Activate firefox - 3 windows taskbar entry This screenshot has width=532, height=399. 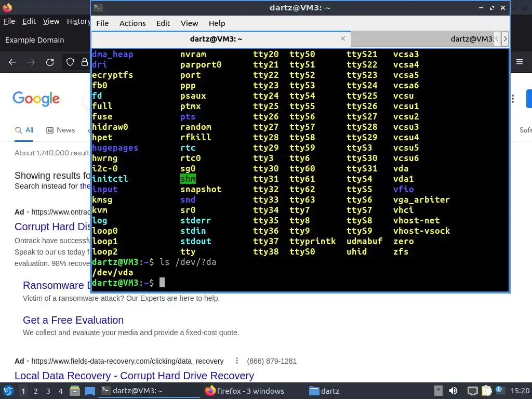pyautogui.click(x=245, y=391)
